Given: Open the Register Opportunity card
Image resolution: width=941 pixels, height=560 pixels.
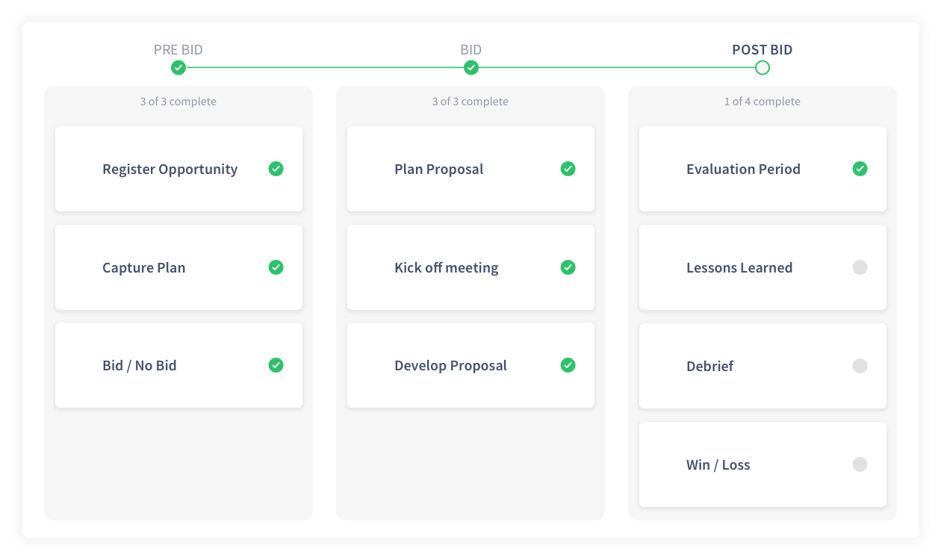Looking at the screenshot, I should (x=170, y=169).
